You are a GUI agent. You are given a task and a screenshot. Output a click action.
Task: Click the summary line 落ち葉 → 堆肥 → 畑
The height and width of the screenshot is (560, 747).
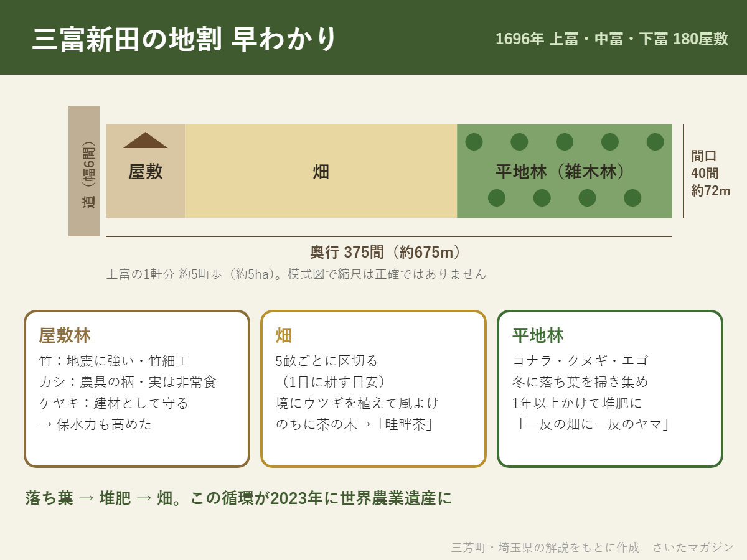click(x=98, y=498)
